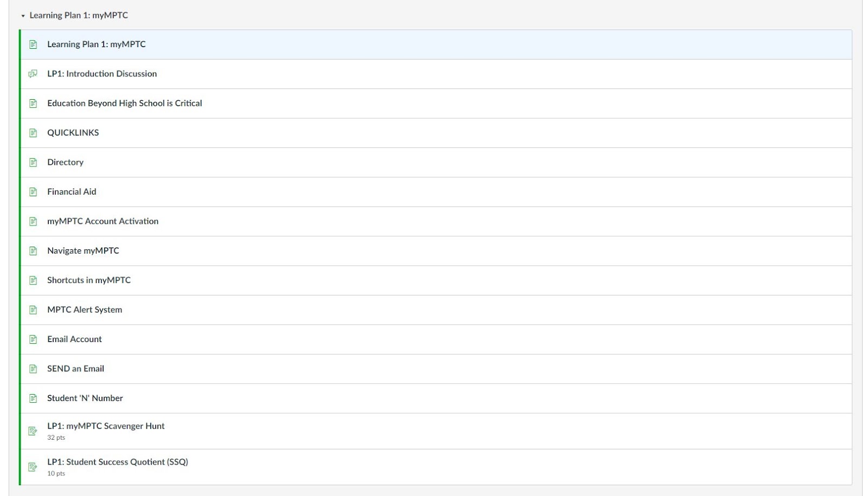The image size is (868, 496).
Task: Open the Navigate myMPTC page
Action: tap(83, 250)
